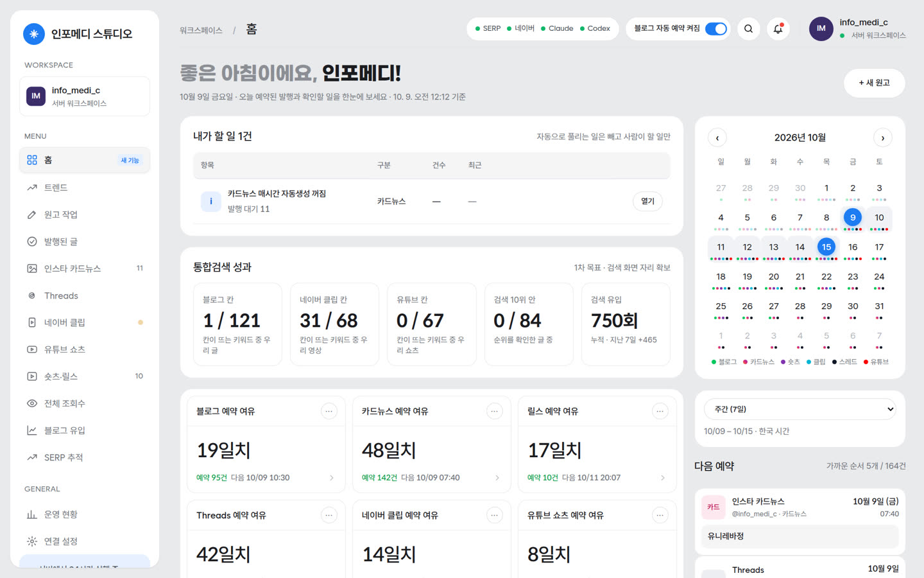Go to SERP 추적 in sidebar
924x578 pixels.
85,457
